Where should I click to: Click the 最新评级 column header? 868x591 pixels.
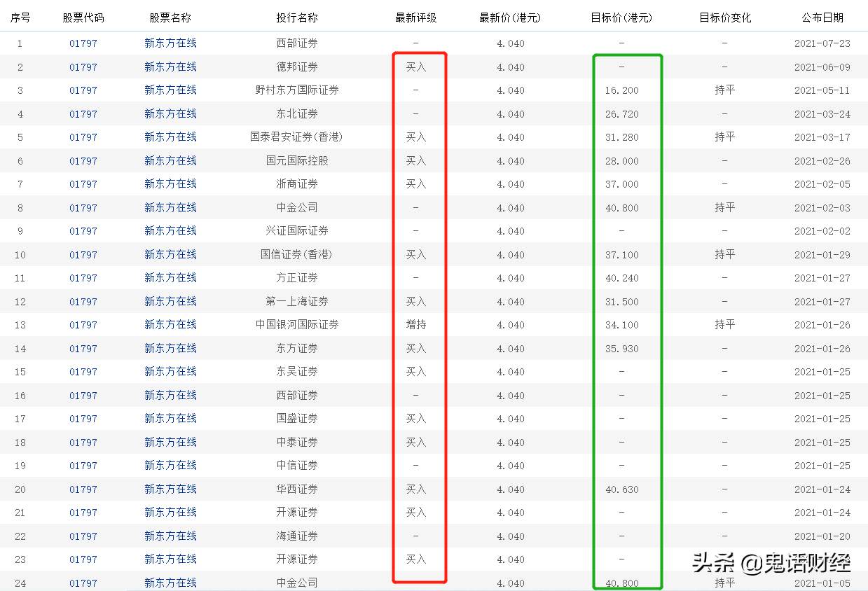click(x=416, y=18)
